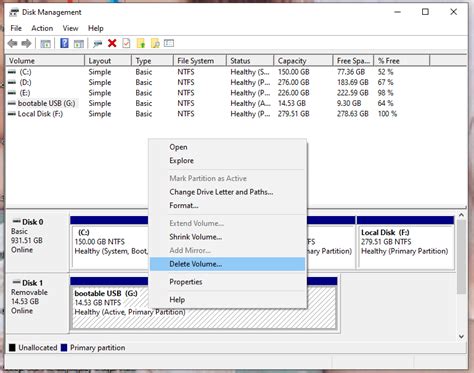Screen dimensions: 474x373
Task: Click the Disk Management title bar icon
Action: pyautogui.click(x=14, y=12)
